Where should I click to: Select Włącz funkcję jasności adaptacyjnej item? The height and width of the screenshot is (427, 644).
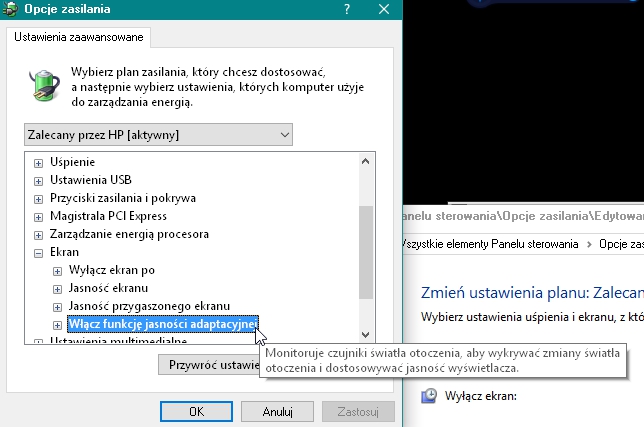click(x=163, y=324)
